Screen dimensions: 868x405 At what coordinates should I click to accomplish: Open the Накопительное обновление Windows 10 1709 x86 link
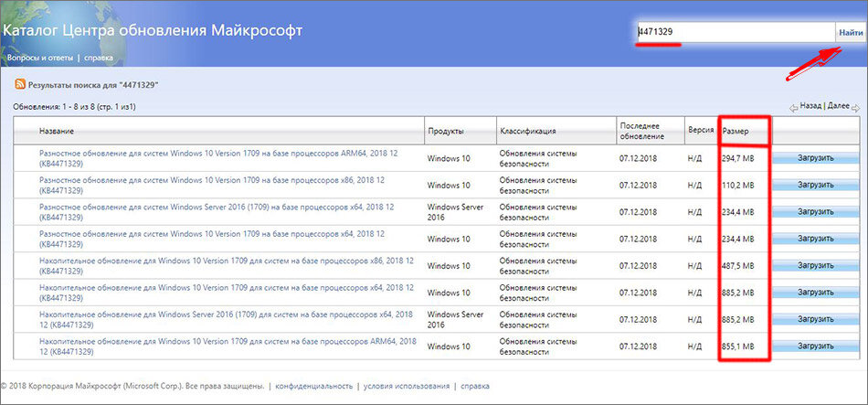[x=226, y=265]
